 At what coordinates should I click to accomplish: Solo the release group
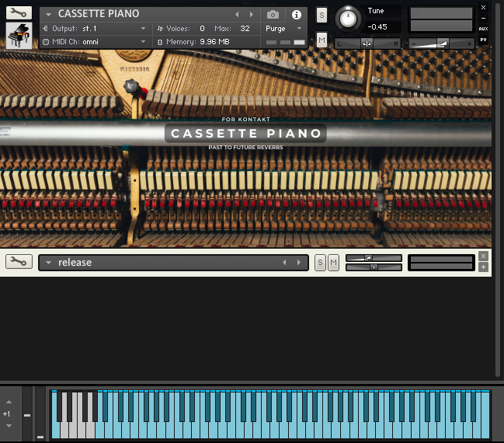(320, 263)
